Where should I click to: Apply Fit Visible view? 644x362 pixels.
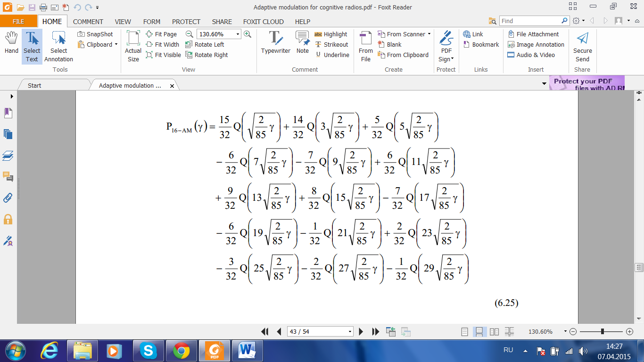click(164, 55)
